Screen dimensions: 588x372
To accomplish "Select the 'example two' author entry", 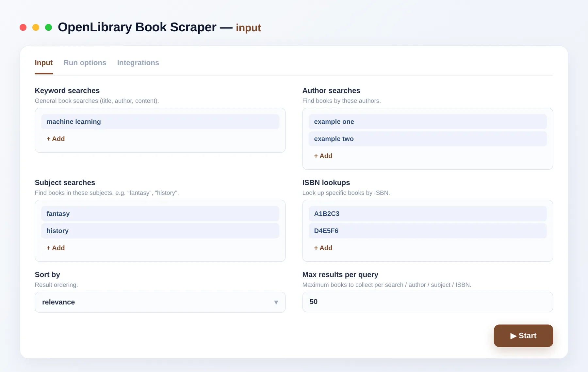I will coord(428,139).
